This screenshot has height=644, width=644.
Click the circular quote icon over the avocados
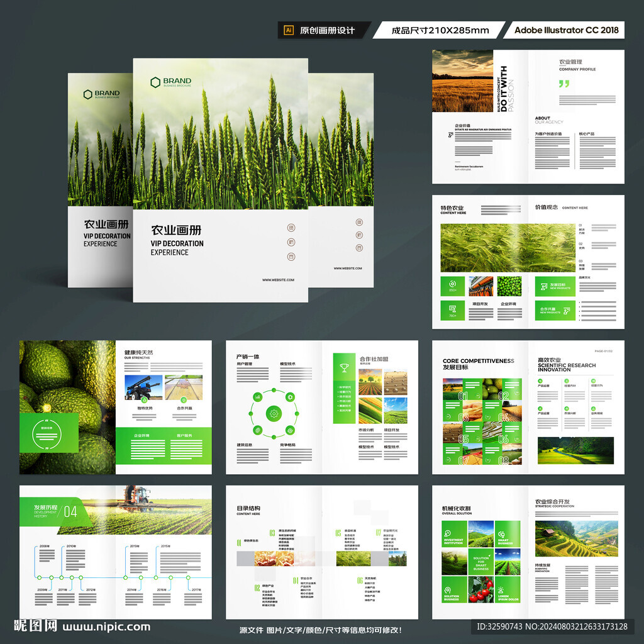(47, 434)
